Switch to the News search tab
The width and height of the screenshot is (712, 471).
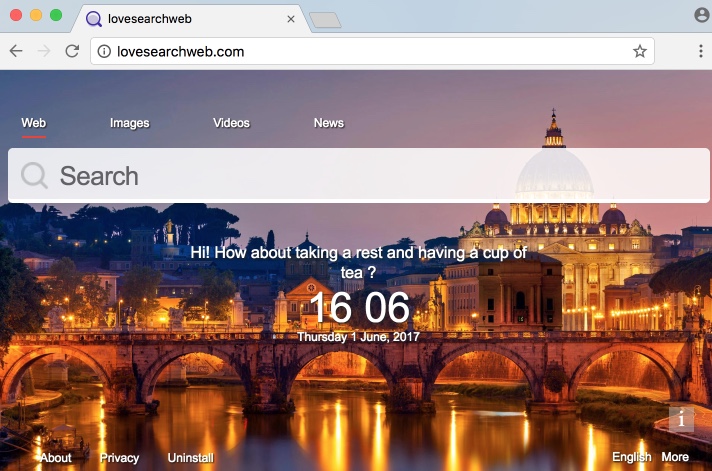tap(329, 123)
